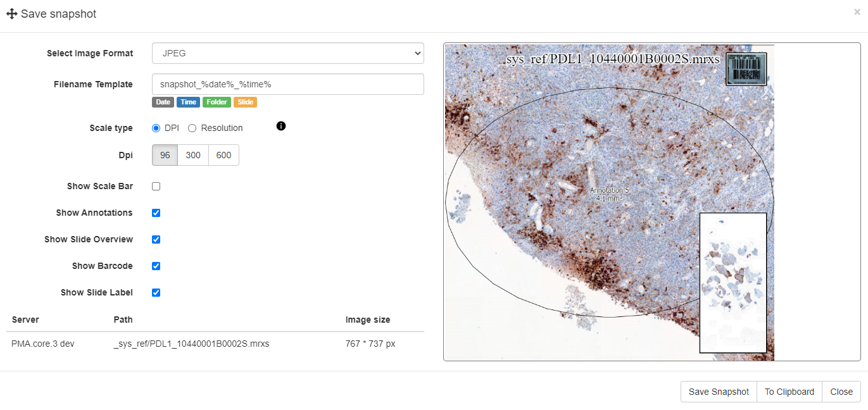Toggle the Show Slide Label checkbox
868x410 pixels.
tap(156, 292)
